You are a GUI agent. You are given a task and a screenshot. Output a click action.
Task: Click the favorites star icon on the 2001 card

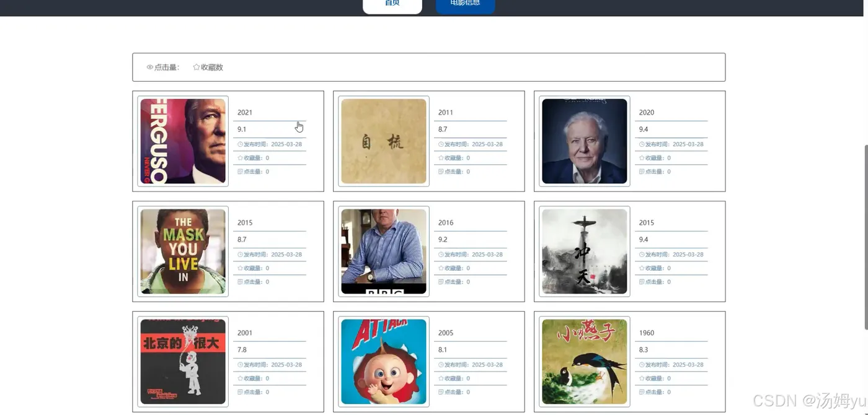(x=240, y=378)
